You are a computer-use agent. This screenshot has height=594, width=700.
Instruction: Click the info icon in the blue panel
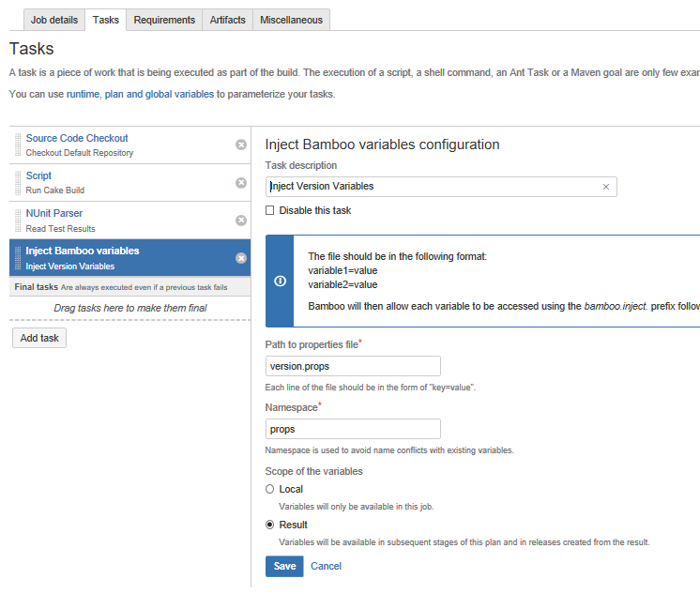(280, 281)
